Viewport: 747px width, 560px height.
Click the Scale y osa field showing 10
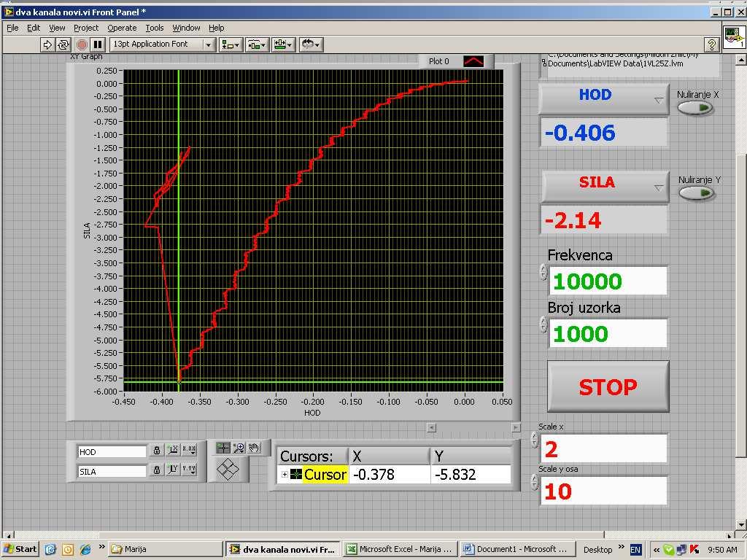coord(603,491)
